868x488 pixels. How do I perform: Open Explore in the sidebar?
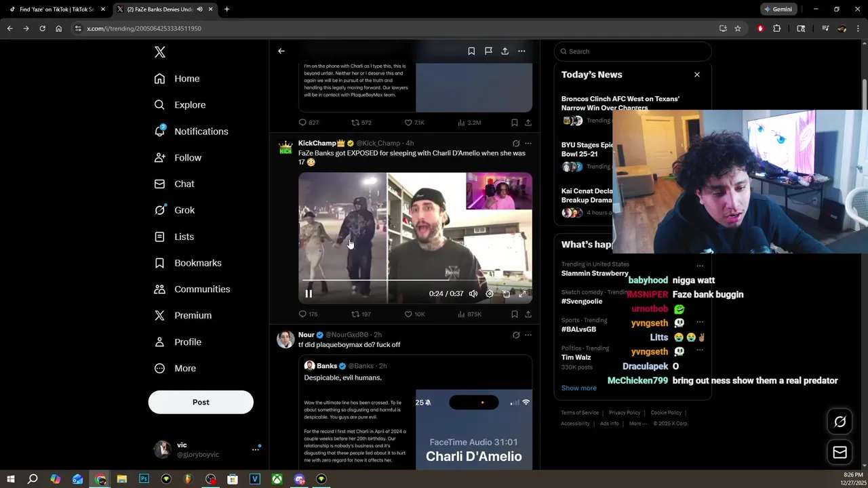tap(180, 105)
